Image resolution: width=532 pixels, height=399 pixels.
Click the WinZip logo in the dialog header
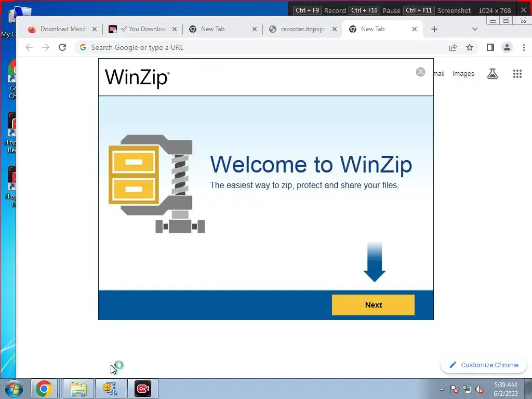coord(137,78)
